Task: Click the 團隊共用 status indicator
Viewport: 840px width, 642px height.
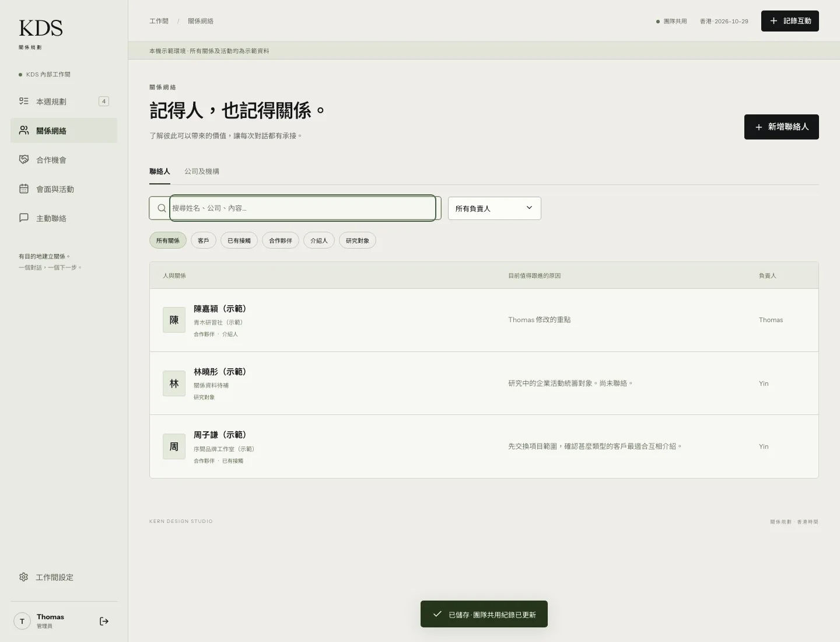Action: pyautogui.click(x=671, y=21)
